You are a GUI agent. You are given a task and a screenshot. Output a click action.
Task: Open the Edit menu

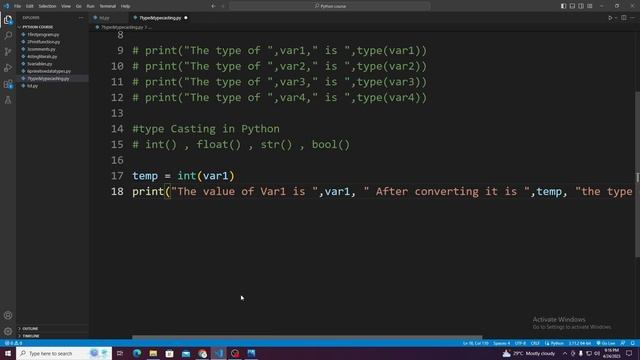[x=29, y=6]
